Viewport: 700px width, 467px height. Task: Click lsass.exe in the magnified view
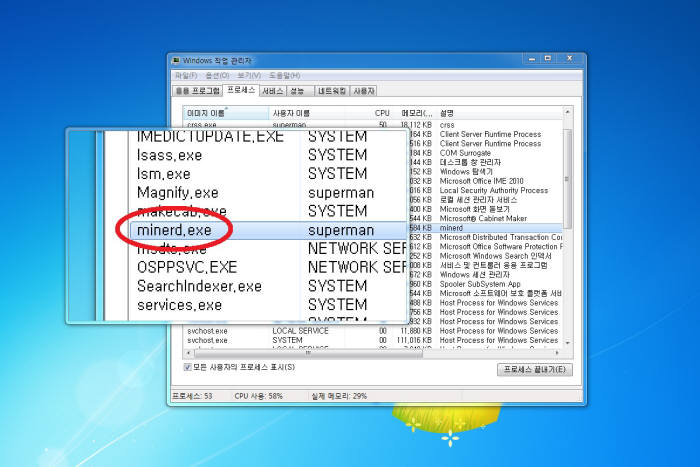(x=170, y=155)
